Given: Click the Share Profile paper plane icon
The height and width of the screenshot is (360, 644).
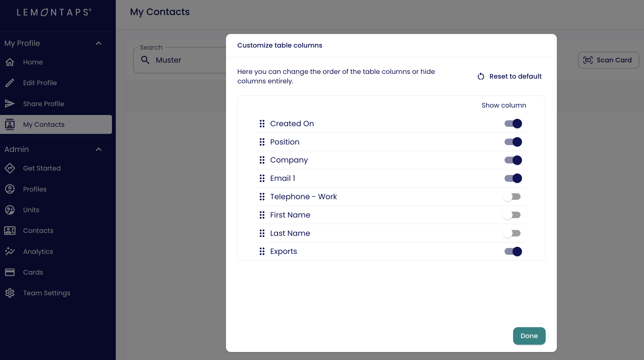Looking at the screenshot, I should [x=10, y=104].
